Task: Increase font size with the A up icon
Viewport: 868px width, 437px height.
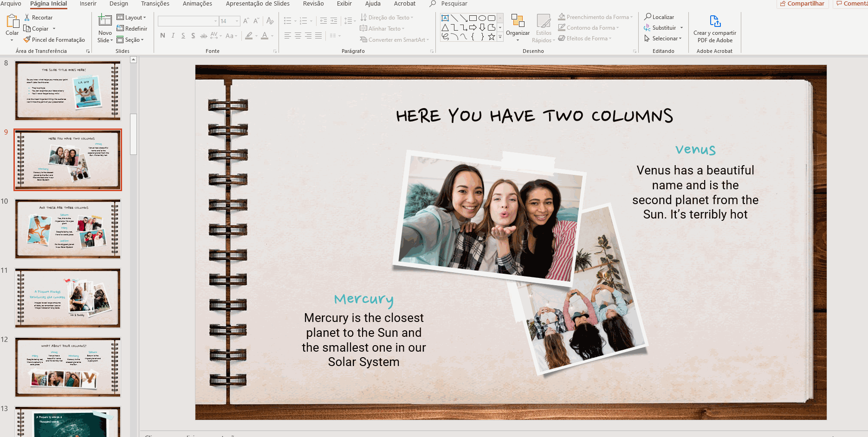Action: pos(246,21)
